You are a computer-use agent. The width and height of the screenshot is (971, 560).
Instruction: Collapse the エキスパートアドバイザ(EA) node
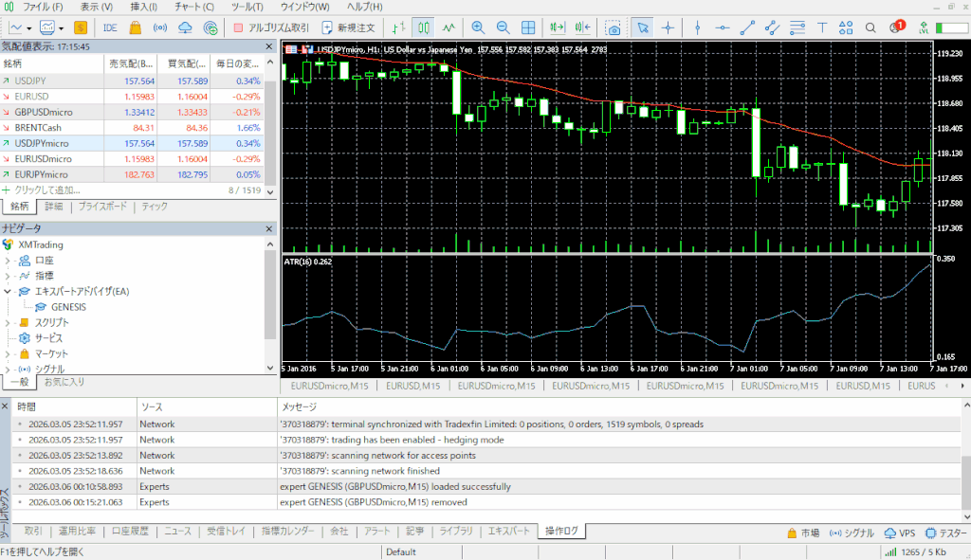9,292
